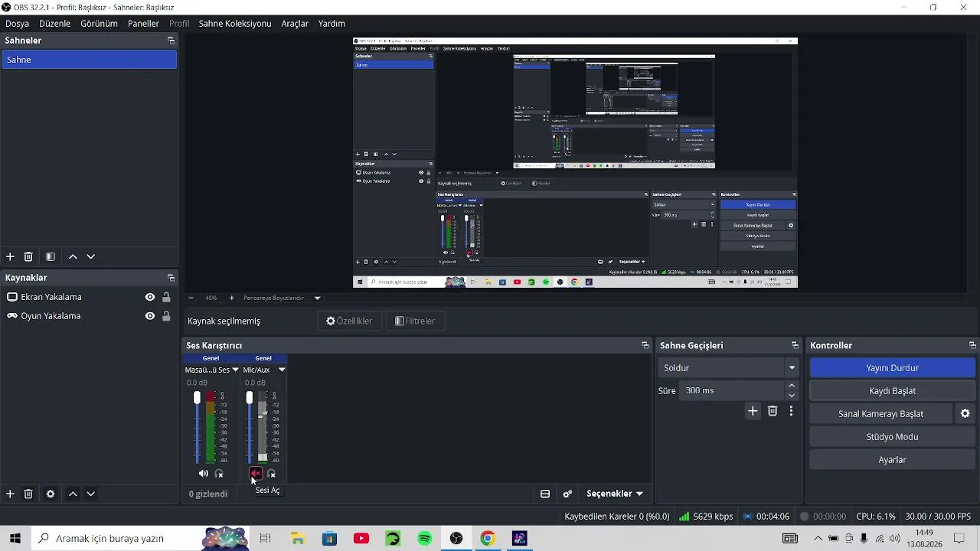Open File Explorer from the taskbar
The height and width of the screenshot is (551, 980).
tap(298, 539)
